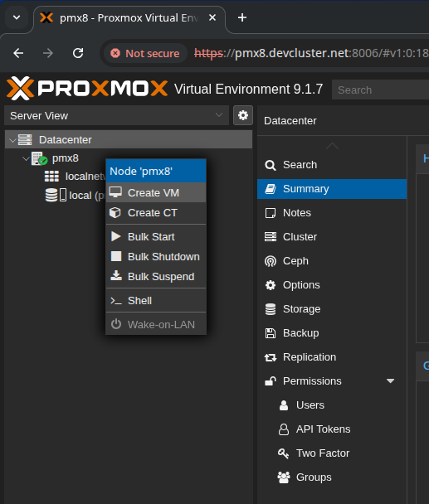Screen dimensions: 429x504
Task: Click the people icon beside Groups
Action: (284, 477)
